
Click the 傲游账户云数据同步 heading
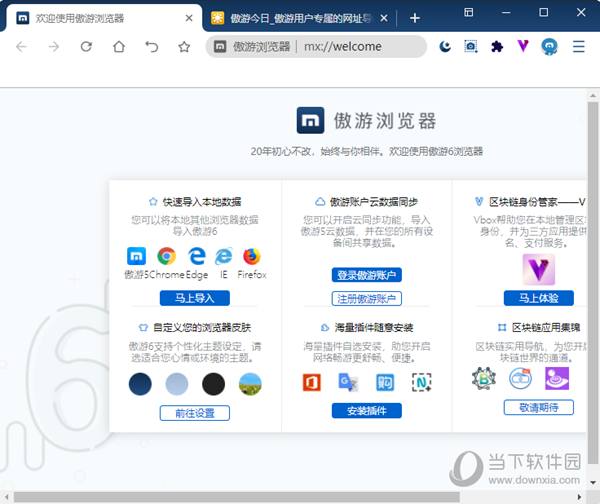point(374,202)
